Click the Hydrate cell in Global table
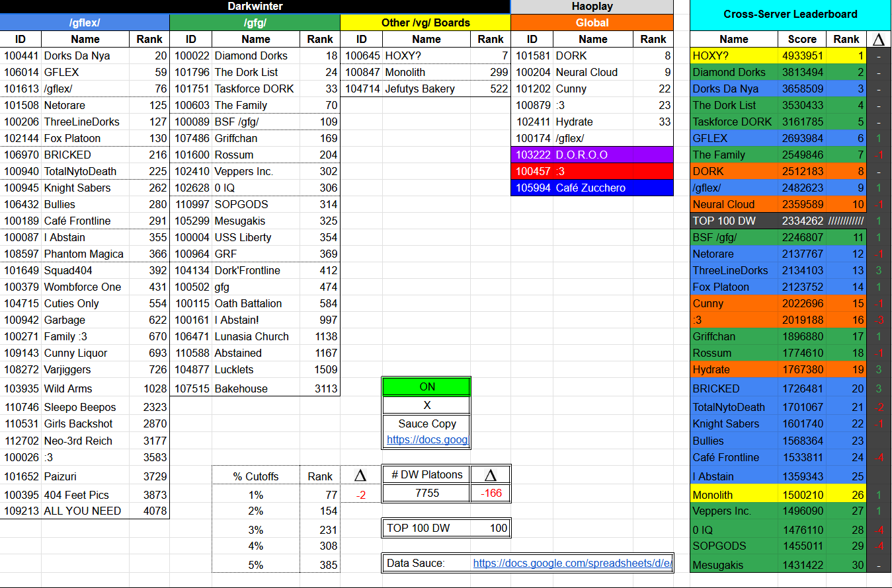892x588 pixels. pos(592,122)
